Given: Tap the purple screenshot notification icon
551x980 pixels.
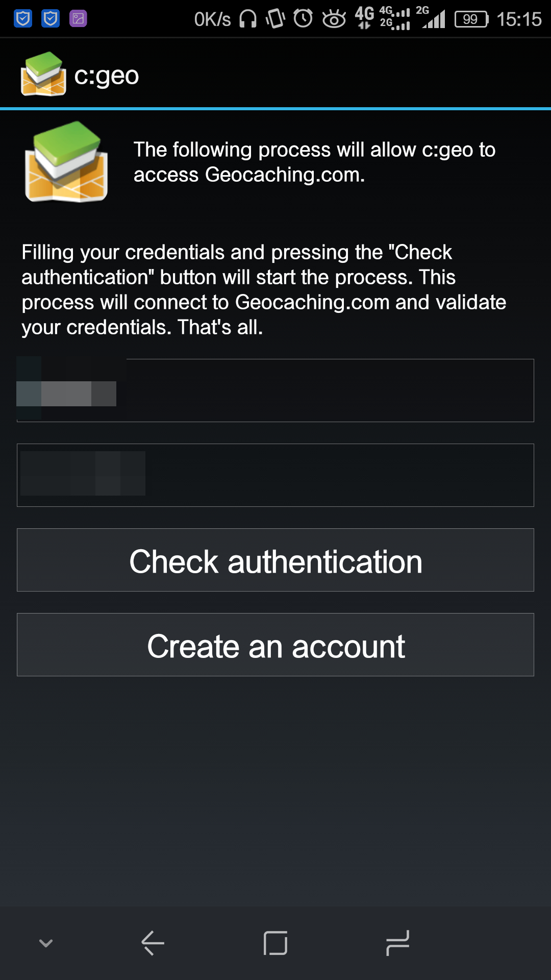Looking at the screenshot, I should pos(78,19).
